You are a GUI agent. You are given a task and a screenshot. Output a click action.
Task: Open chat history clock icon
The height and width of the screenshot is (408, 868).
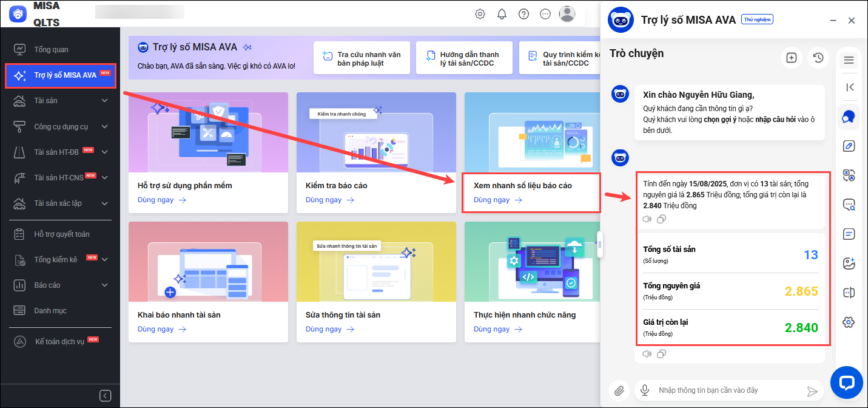[x=818, y=58]
